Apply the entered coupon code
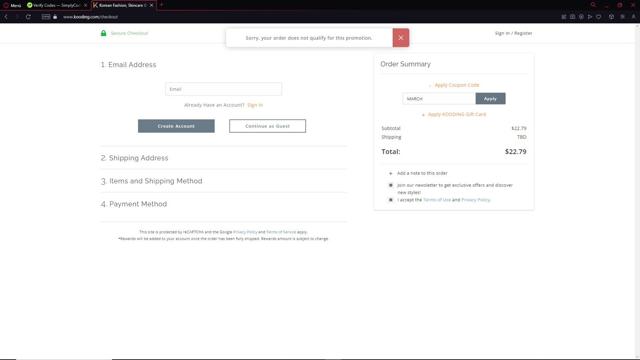Screen dimensions: 640x360 [x=490, y=99]
